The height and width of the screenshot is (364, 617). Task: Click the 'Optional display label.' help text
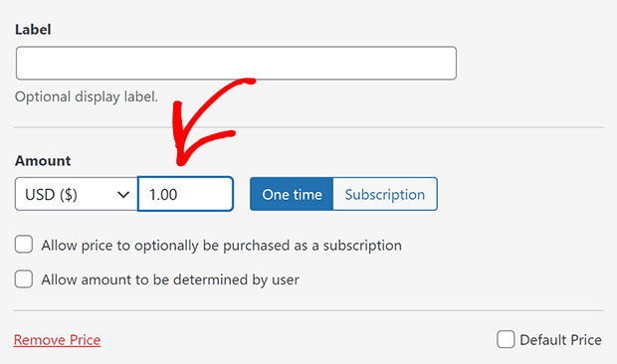point(87,96)
